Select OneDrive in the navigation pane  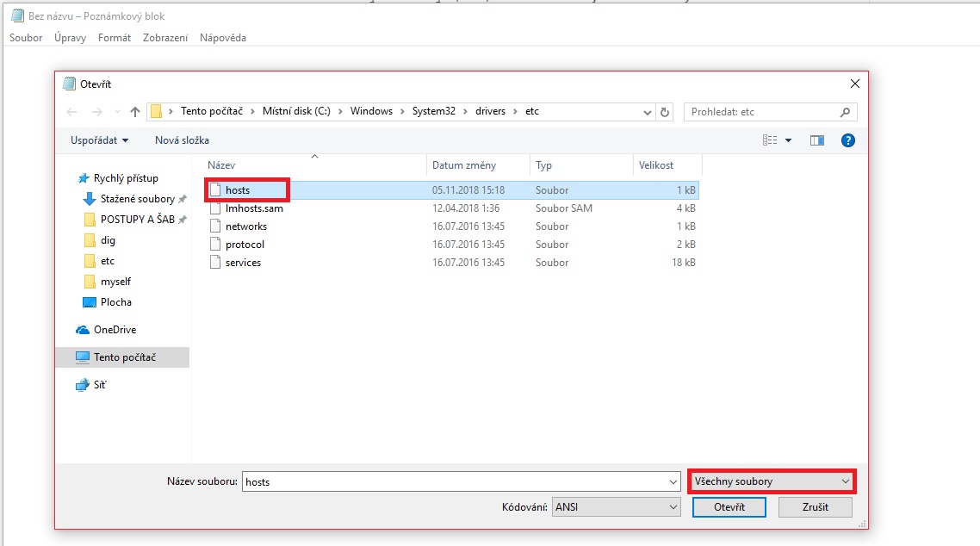pyautogui.click(x=115, y=330)
